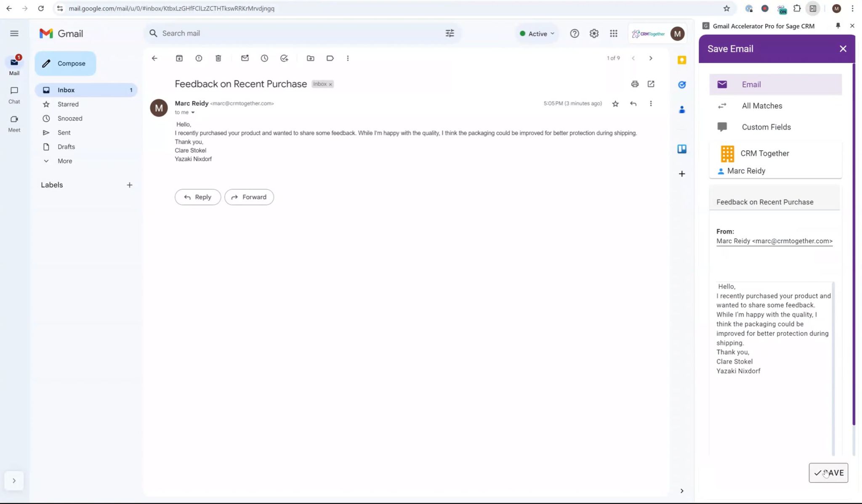The width and height of the screenshot is (862, 504).
Task: Click the snooze icon in email toolbar
Action: (x=264, y=58)
